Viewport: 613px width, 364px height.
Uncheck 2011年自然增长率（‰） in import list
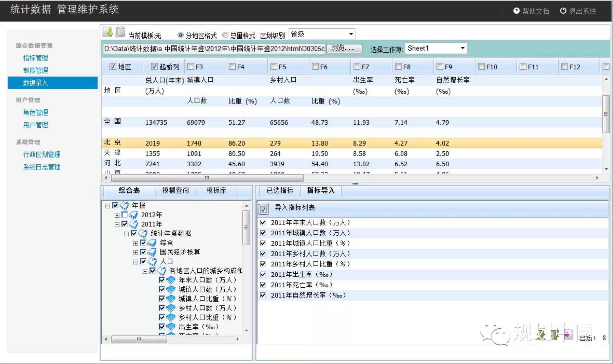pyautogui.click(x=263, y=295)
